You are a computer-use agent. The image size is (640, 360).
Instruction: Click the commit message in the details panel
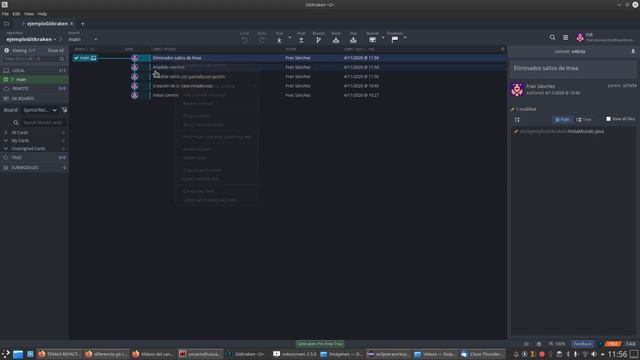click(x=573, y=68)
